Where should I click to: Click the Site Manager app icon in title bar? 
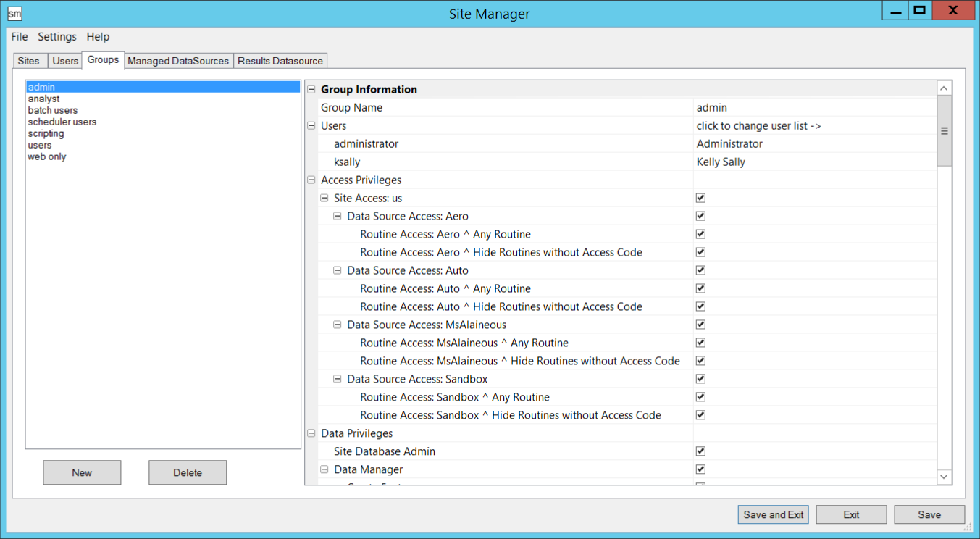coord(14,14)
